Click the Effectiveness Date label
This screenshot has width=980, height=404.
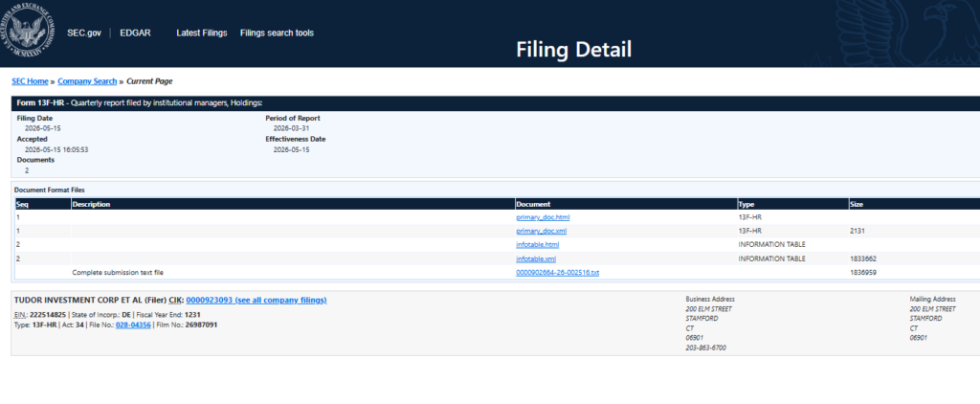(296, 139)
